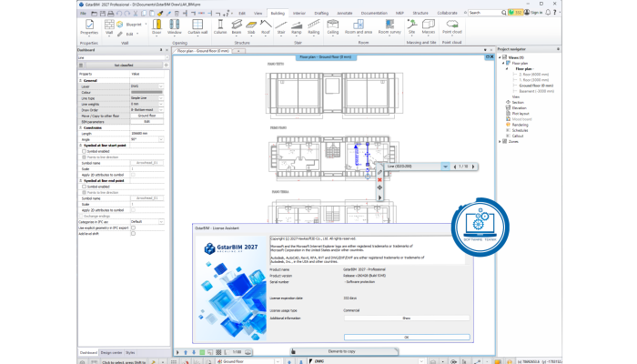Viewport: 637px width, 364px height.
Task: Select the Site tool
Action: pos(412,27)
